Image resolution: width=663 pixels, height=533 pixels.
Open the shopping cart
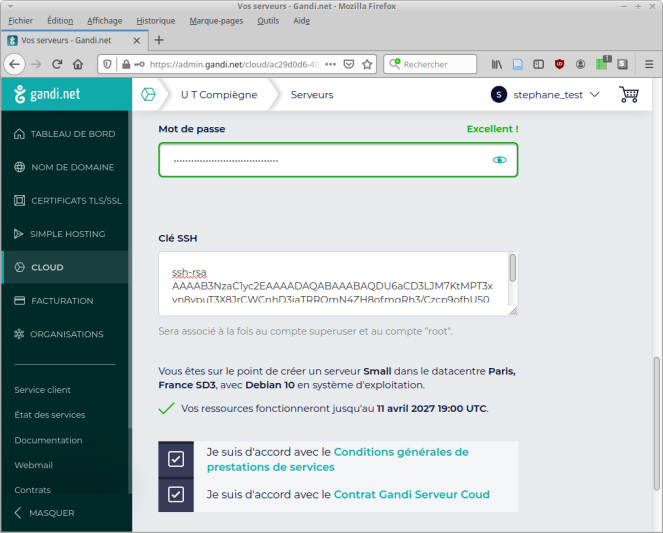[x=629, y=94]
